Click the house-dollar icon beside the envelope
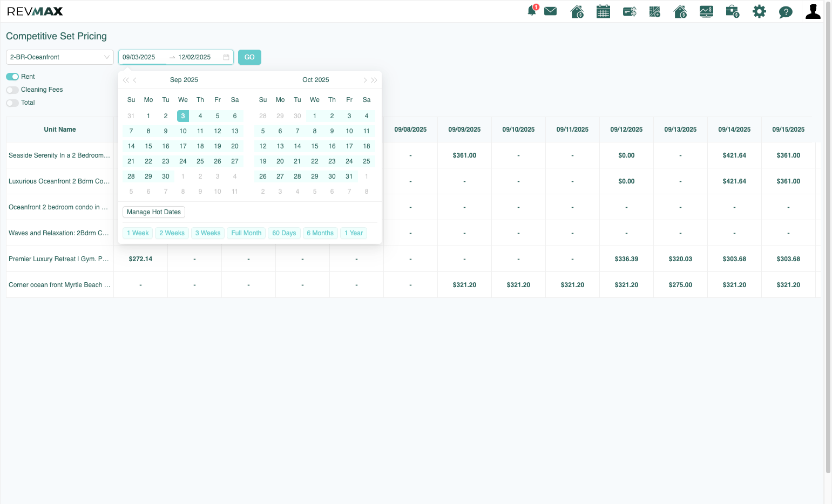This screenshot has height=504, width=832. [x=577, y=11]
